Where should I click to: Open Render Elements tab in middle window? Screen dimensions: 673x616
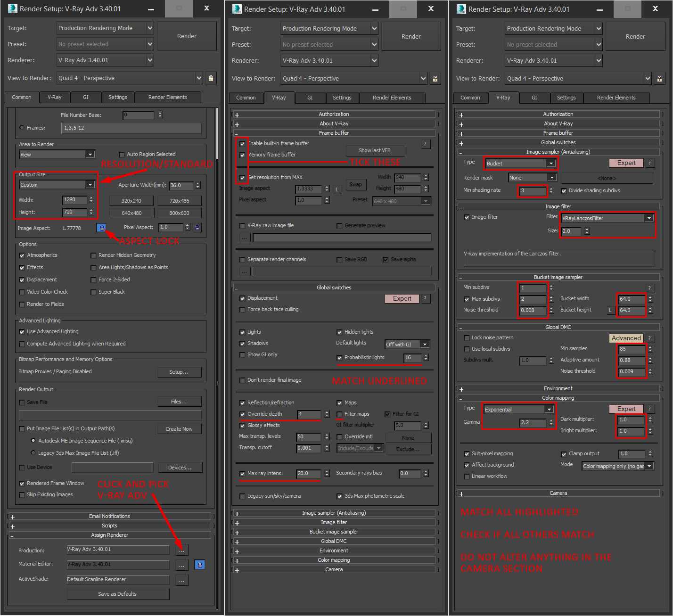(x=392, y=98)
